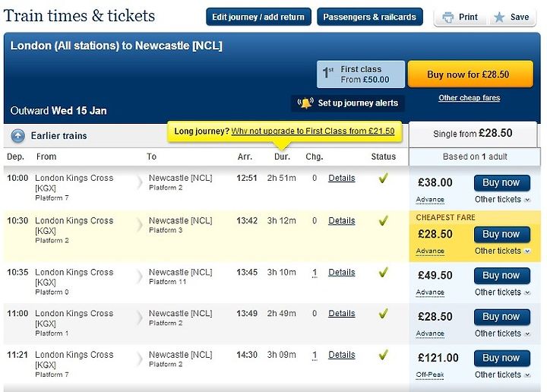Click the green status tick for 10:00 train
The width and height of the screenshot is (547, 392).
click(x=383, y=179)
